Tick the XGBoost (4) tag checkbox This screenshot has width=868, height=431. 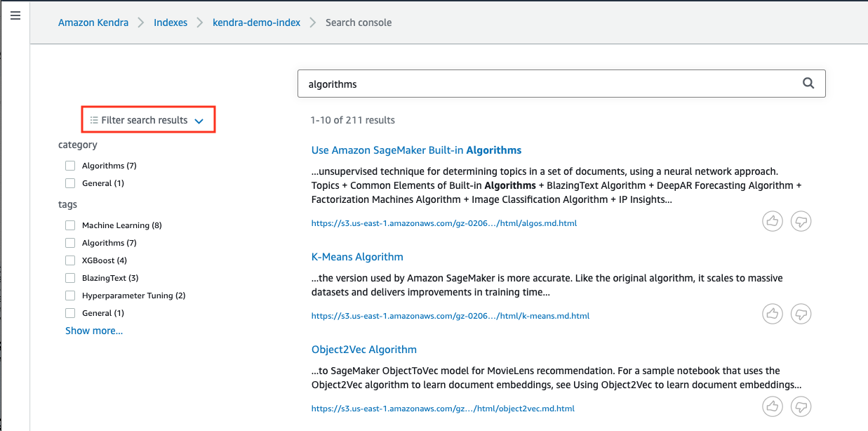point(70,260)
